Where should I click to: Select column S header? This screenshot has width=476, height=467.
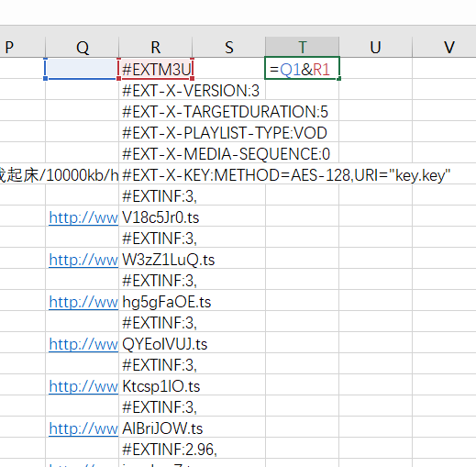(x=229, y=47)
